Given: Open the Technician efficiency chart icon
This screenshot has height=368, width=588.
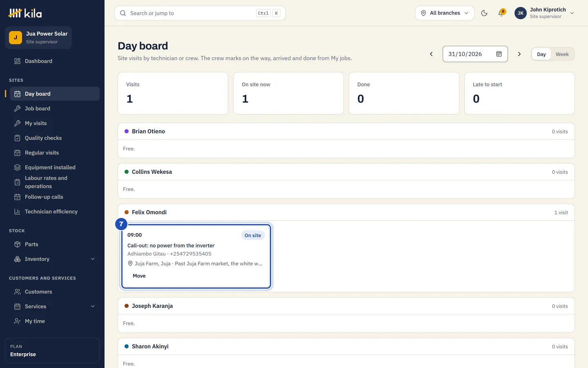Looking at the screenshot, I should tap(17, 211).
